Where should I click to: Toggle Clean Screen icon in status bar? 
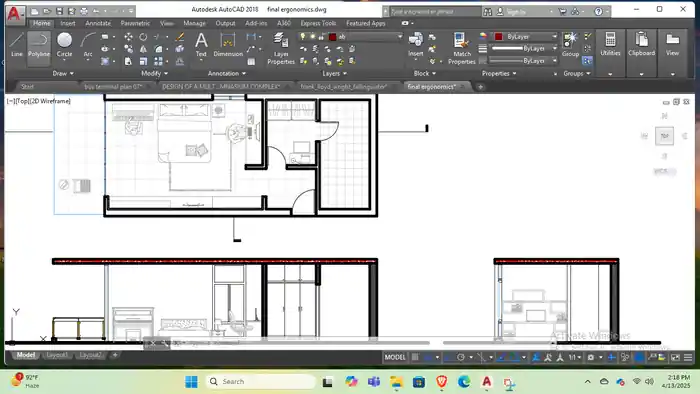pyautogui.click(x=675, y=357)
